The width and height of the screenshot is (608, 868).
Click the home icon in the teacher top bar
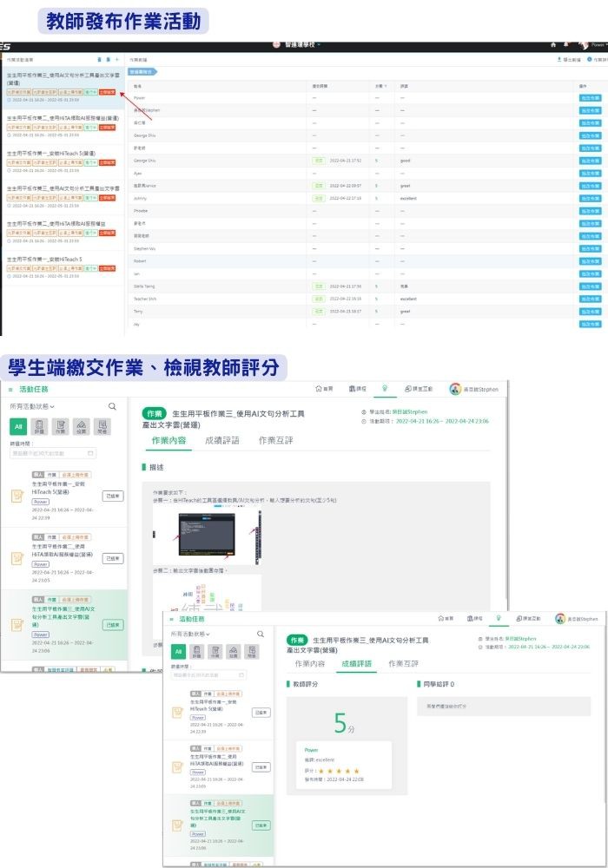[x=553, y=44]
